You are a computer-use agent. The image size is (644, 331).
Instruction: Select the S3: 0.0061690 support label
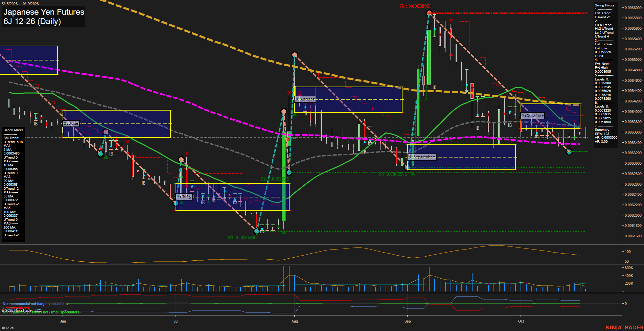(x=242, y=238)
